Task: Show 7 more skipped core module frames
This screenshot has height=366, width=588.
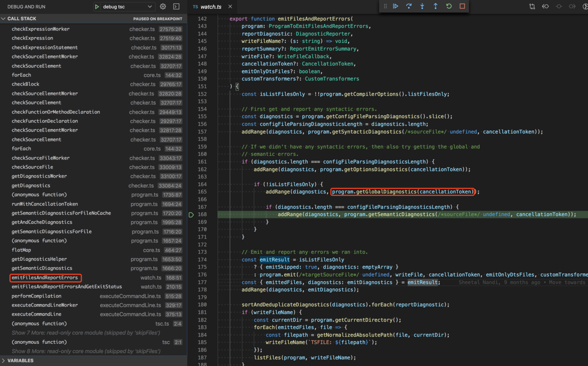Action: 86,333
